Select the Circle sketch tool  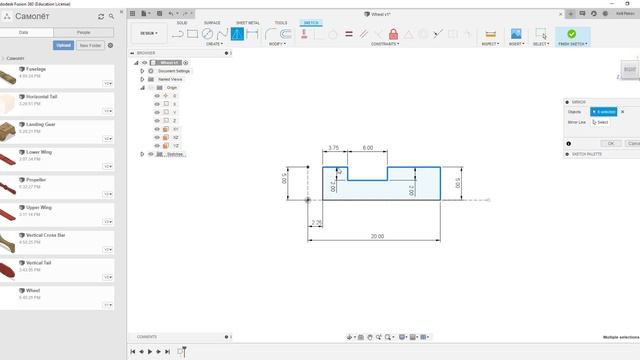(x=207, y=34)
